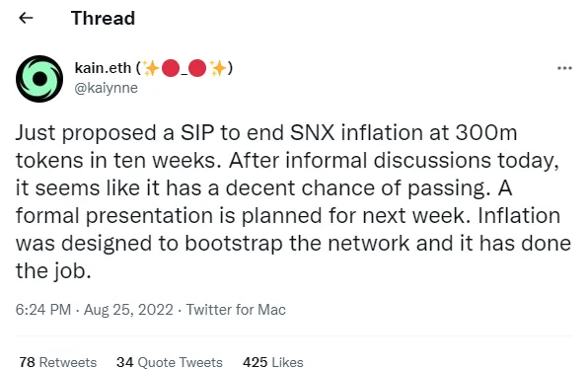The image size is (588, 369).
Task: Click the left sparkle emoji in name
Action: (152, 68)
